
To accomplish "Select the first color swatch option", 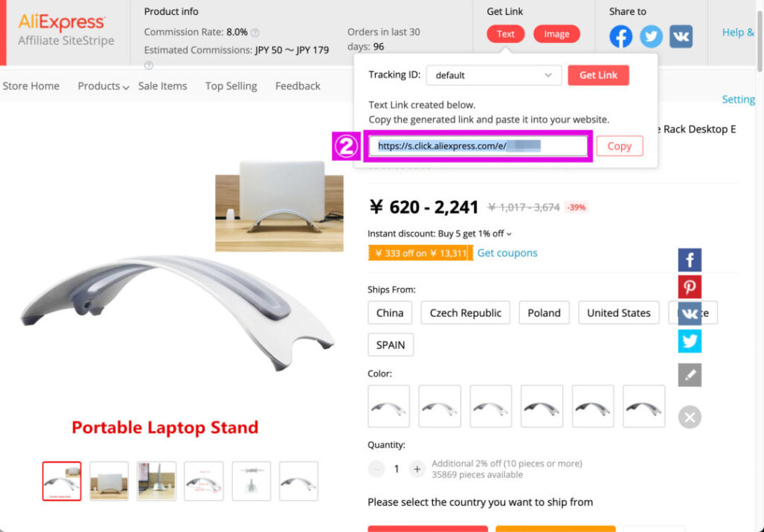I will 389,406.
